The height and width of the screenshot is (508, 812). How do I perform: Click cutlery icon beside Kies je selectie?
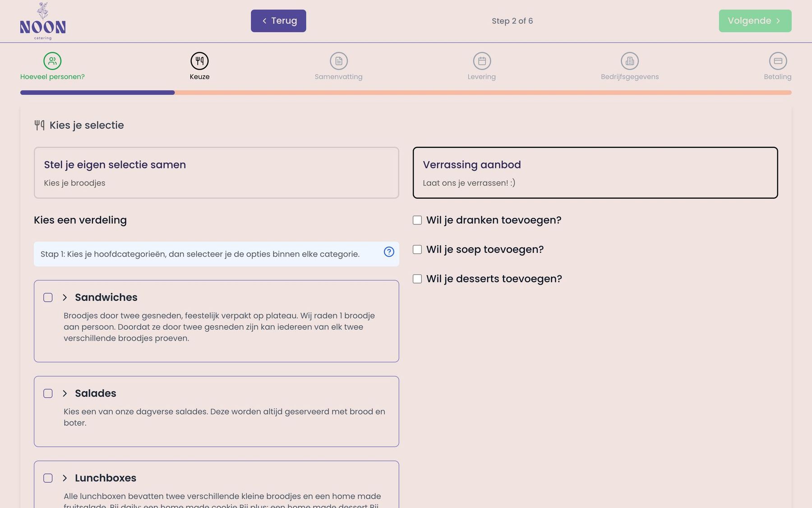click(x=39, y=125)
